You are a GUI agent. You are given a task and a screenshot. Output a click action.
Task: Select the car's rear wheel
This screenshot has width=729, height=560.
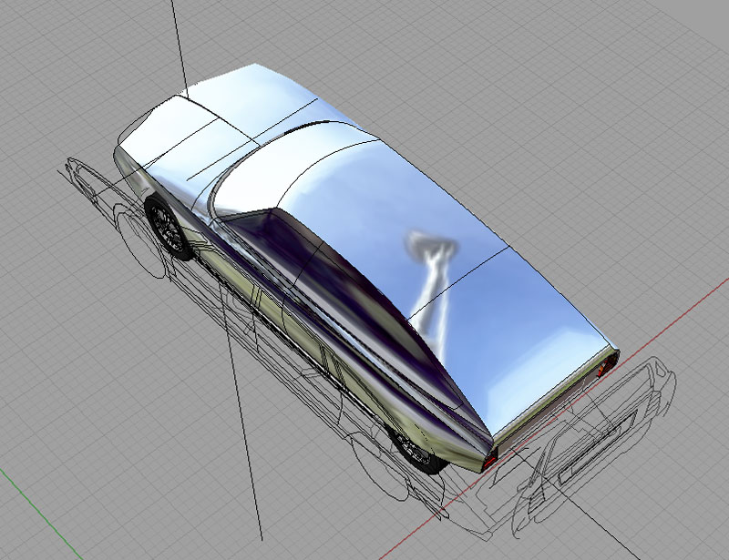(417, 452)
